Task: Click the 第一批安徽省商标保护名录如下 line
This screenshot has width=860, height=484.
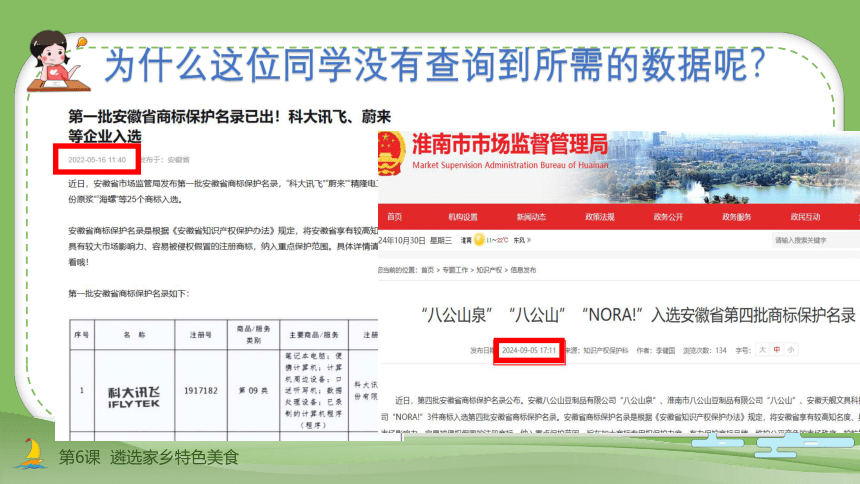Action: pyautogui.click(x=129, y=294)
